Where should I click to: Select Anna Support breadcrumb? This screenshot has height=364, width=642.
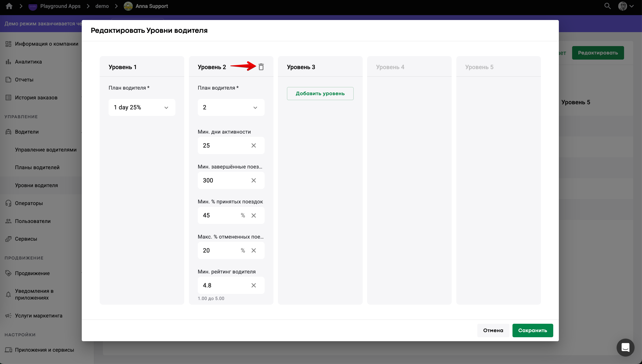click(151, 6)
